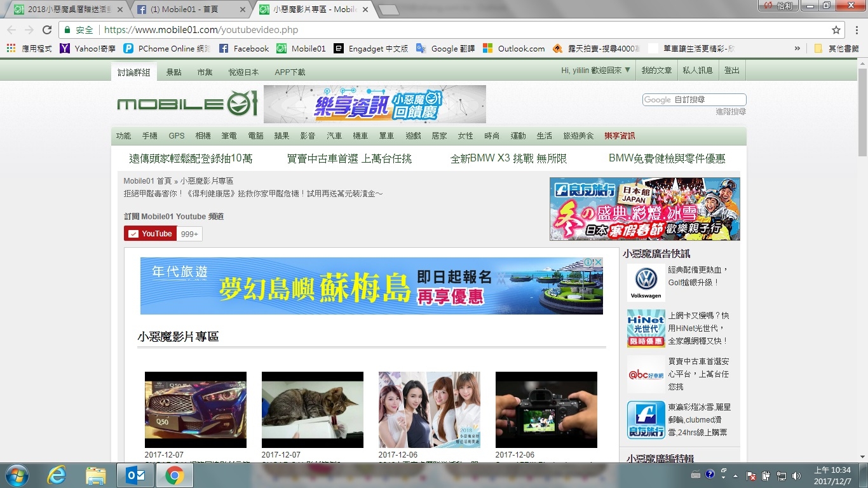The height and width of the screenshot is (488, 868).
Task: Open the 相機 category menu
Action: tap(203, 136)
